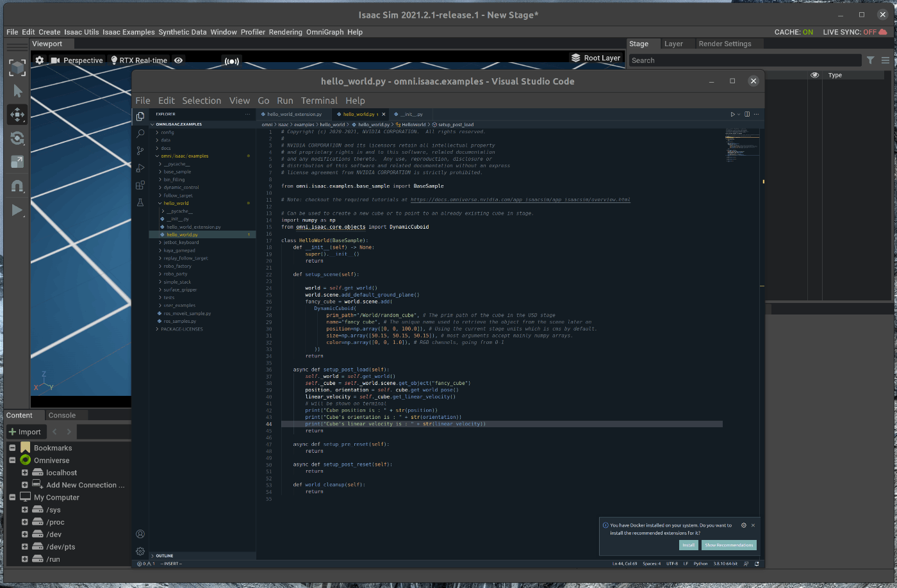The width and height of the screenshot is (897, 588).
Task: Open Explorer more actions ellipsis
Action: point(247,114)
